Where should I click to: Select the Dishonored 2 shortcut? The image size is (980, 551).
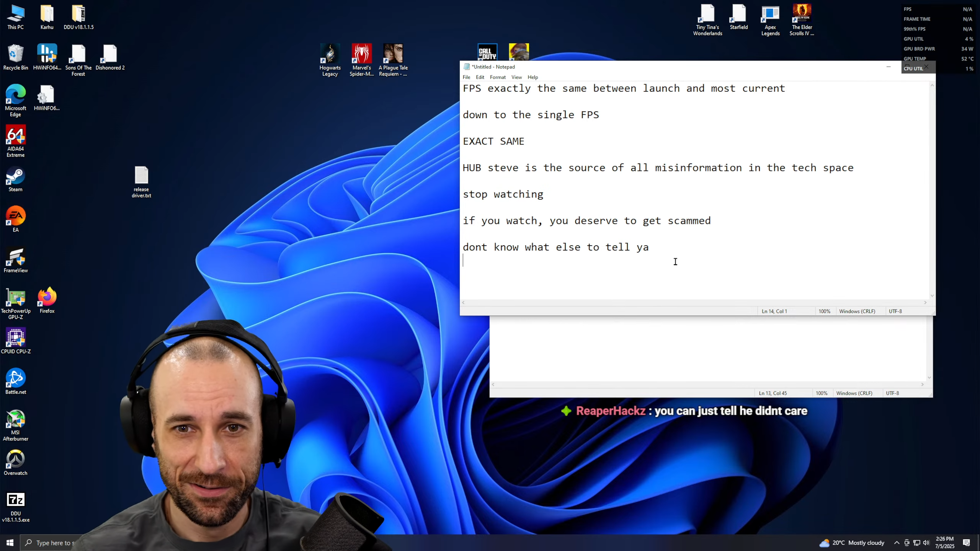pyautogui.click(x=110, y=57)
